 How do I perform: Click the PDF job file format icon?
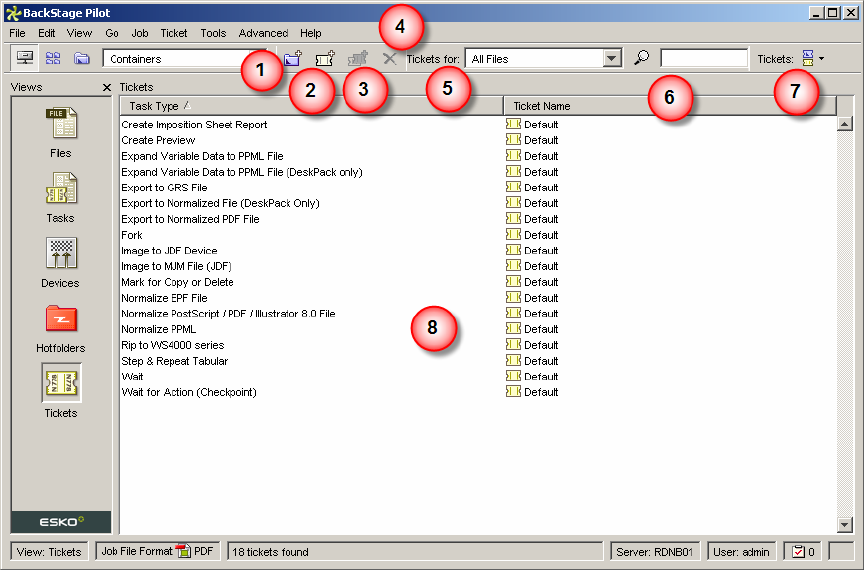click(183, 551)
